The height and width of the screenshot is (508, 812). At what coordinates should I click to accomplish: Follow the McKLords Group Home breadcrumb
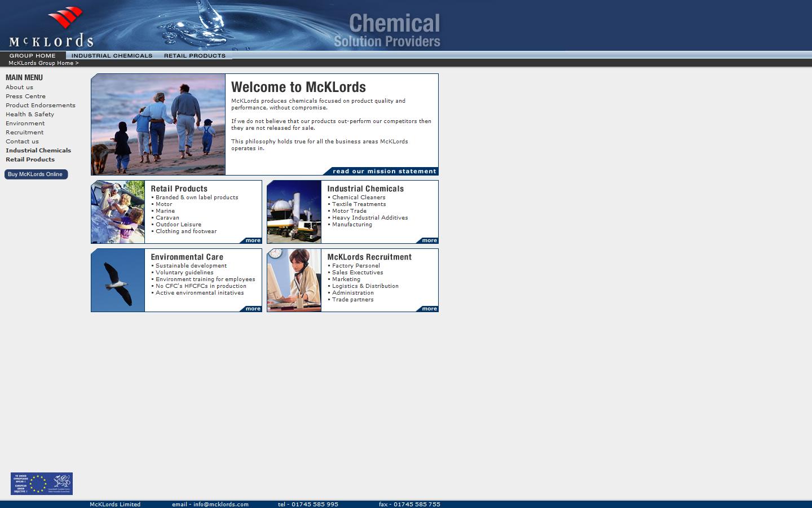pyautogui.click(x=42, y=63)
